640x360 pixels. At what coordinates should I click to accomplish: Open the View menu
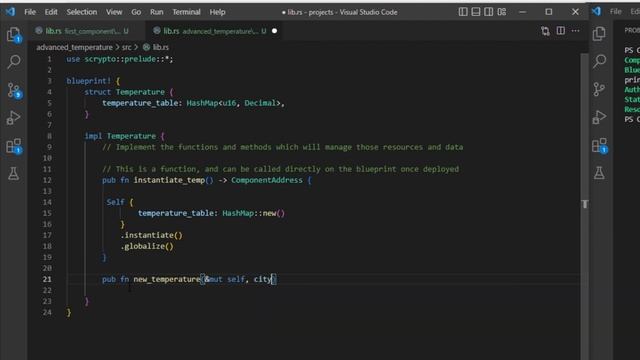click(x=114, y=12)
